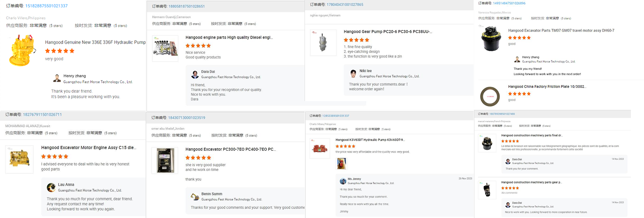Click Henry zhang's avatar under the 336E pump review
The image size is (644, 218).
(57, 79)
